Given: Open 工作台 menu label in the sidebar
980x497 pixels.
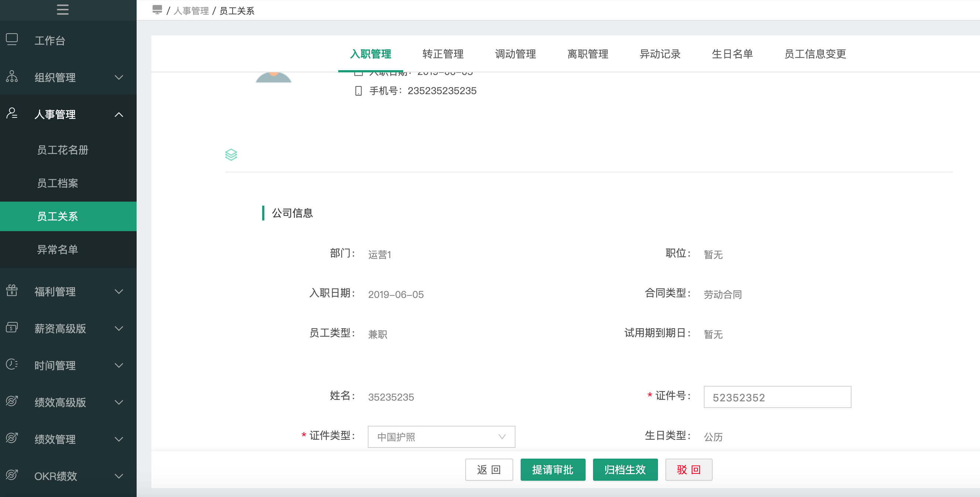Looking at the screenshot, I should [50, 41].
